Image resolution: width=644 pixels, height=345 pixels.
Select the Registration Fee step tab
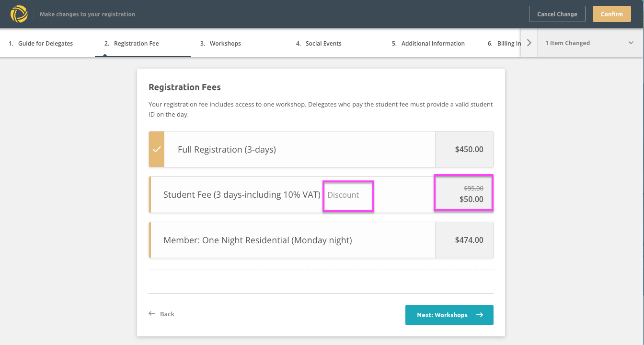point(143,43)
